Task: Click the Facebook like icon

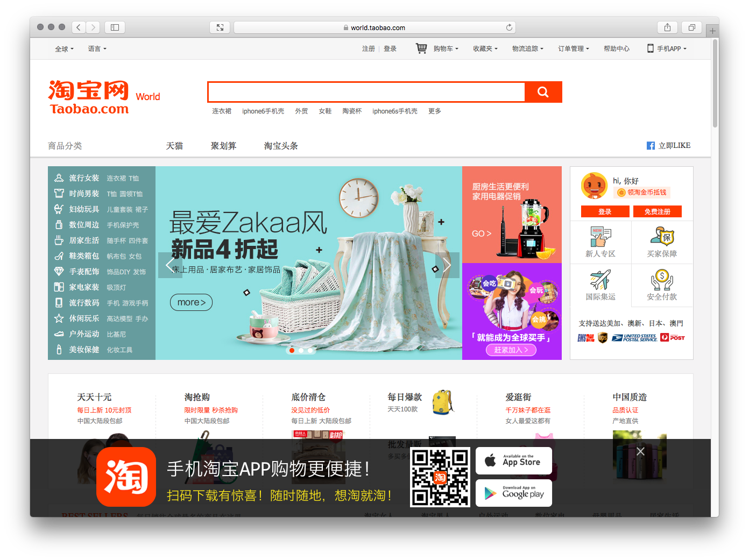Action: tap(651, 146)
